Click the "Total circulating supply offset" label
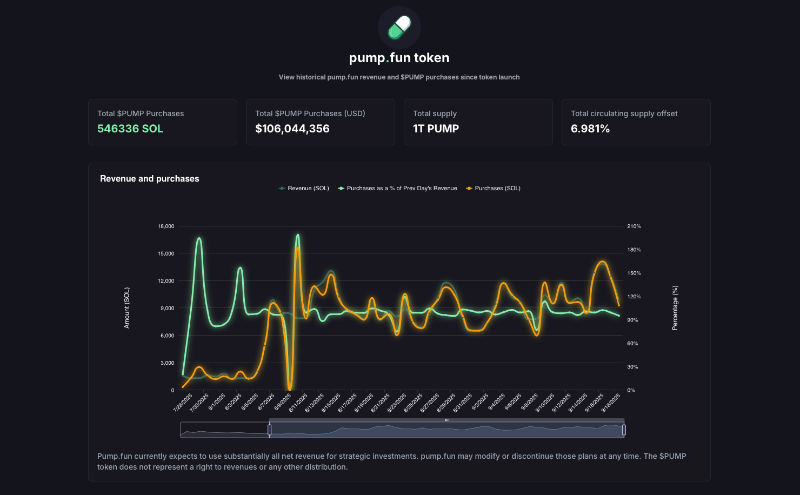The image size is (800, 495). (x=624, y=113)
